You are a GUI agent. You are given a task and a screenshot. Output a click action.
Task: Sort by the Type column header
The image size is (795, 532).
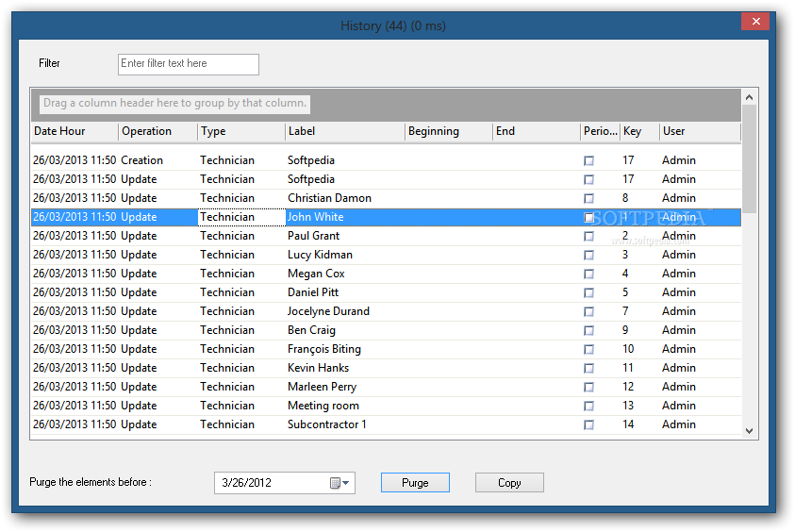coord(241,131)
